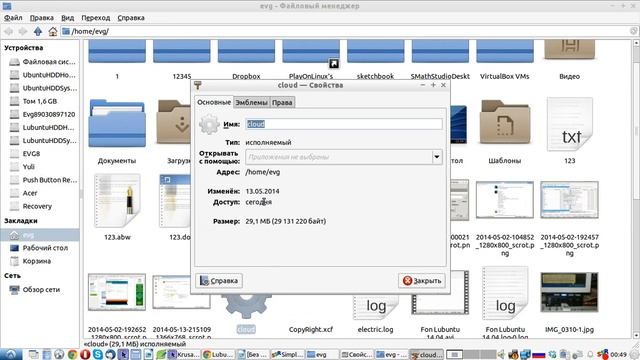The image size is (640, 360).
Task: Launch Chrome from the taskbar launcher
Action: 72,354
